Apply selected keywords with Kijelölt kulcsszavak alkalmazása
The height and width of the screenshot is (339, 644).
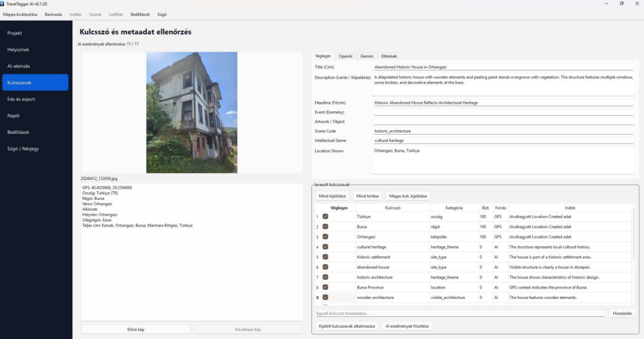[x=347, y=326]
